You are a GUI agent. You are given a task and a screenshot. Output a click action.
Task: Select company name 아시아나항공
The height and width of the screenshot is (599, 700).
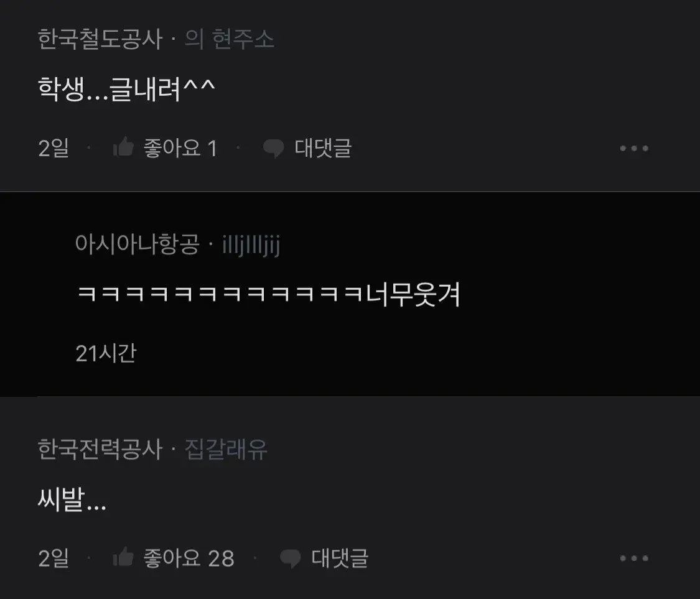click(138, 244)
